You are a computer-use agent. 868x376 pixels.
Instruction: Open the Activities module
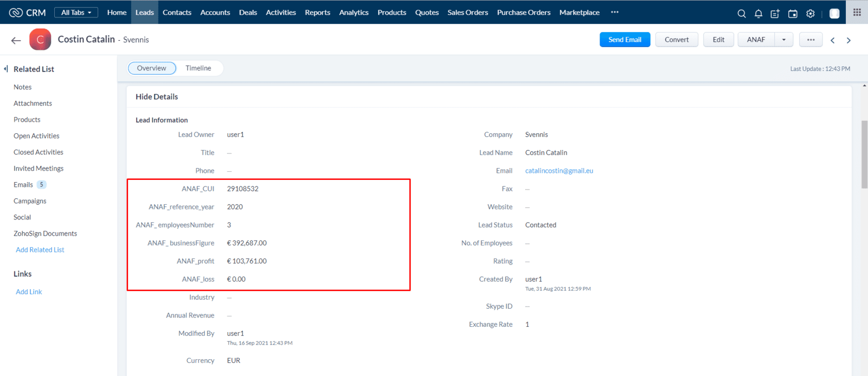tap(281, 12)
